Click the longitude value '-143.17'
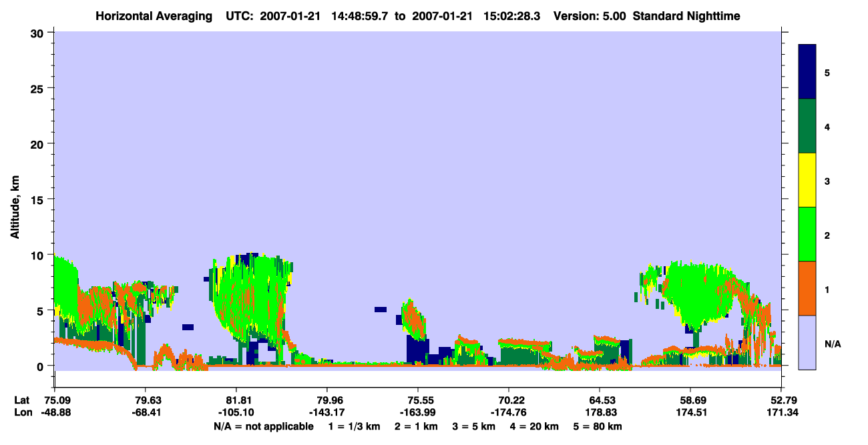 coord(327,412)
